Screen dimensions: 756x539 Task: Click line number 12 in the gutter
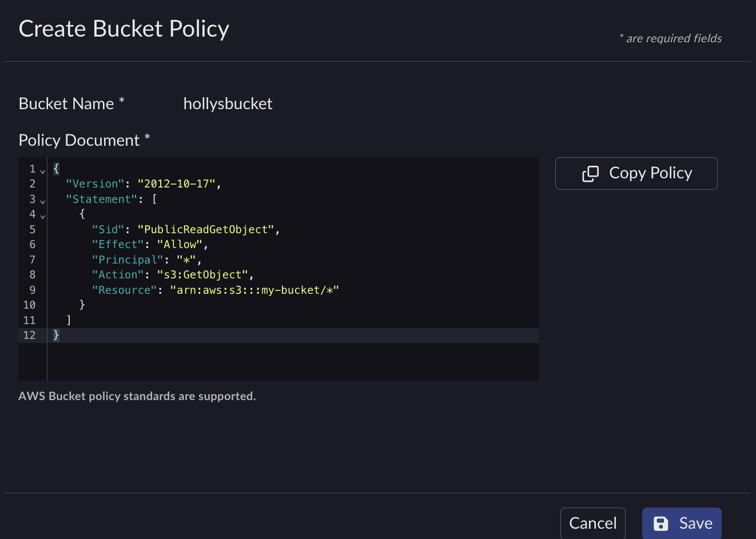29,335
